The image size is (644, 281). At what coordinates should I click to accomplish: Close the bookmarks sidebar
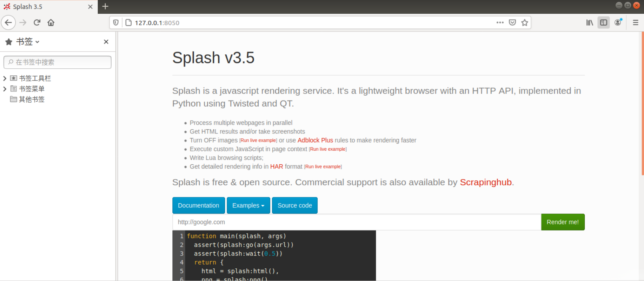pos(106,42)
